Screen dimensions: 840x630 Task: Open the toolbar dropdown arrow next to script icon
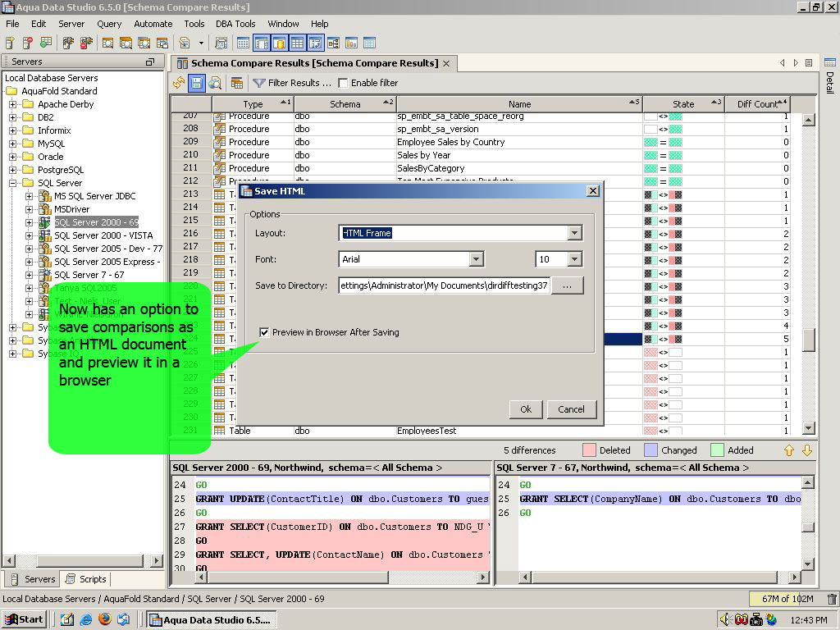pyautogui.click(x=201, y=43)
